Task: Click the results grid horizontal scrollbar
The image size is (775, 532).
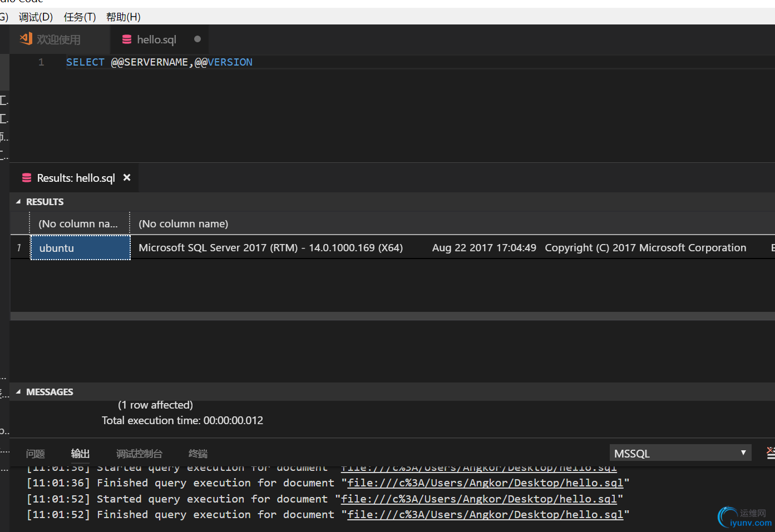Action: pyautogui.click(x=392, y=316)
